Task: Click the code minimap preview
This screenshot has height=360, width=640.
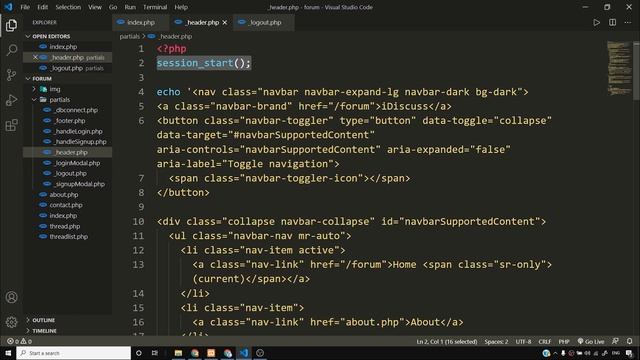Action: 619,68
